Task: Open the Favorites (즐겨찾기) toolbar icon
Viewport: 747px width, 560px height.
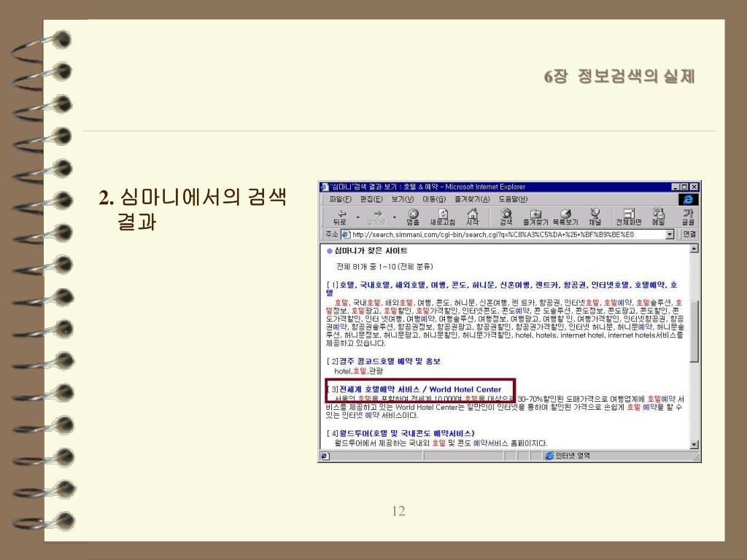Action: pos(535,217)
